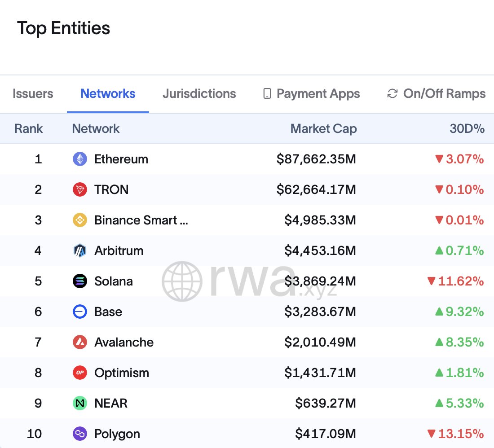
Task: Click the TRON network logo icon
Action: 80,189
